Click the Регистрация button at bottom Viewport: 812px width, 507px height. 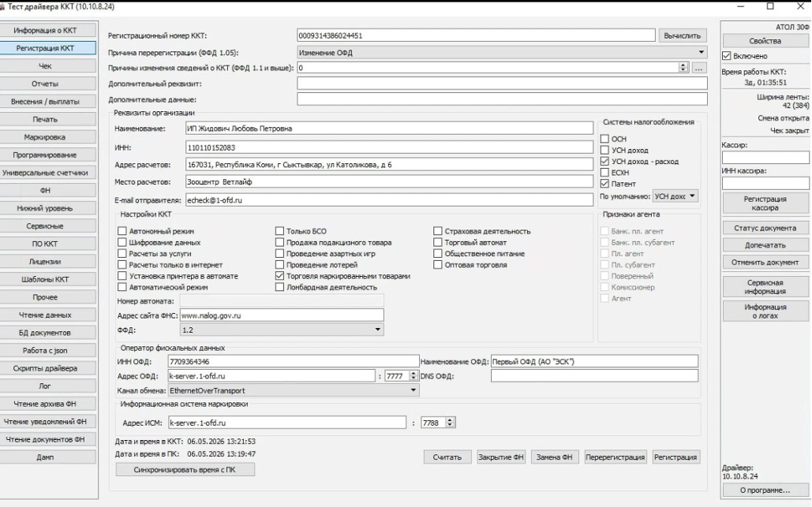click(x=675, y=457)
